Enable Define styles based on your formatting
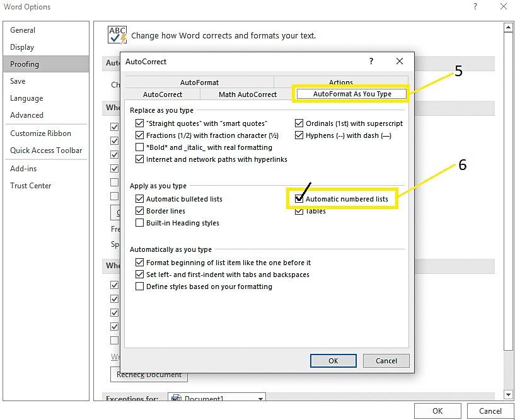515x420 pixels. coord(139,287)
